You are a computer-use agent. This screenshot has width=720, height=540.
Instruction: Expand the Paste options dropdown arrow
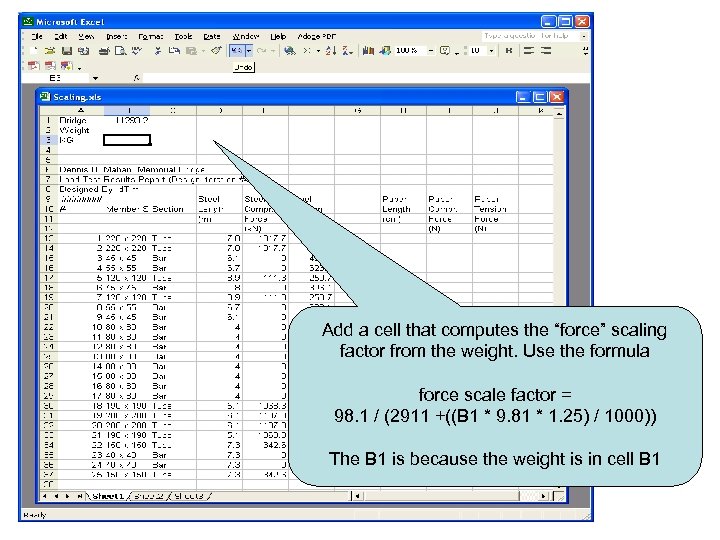[x=203, y=51]
